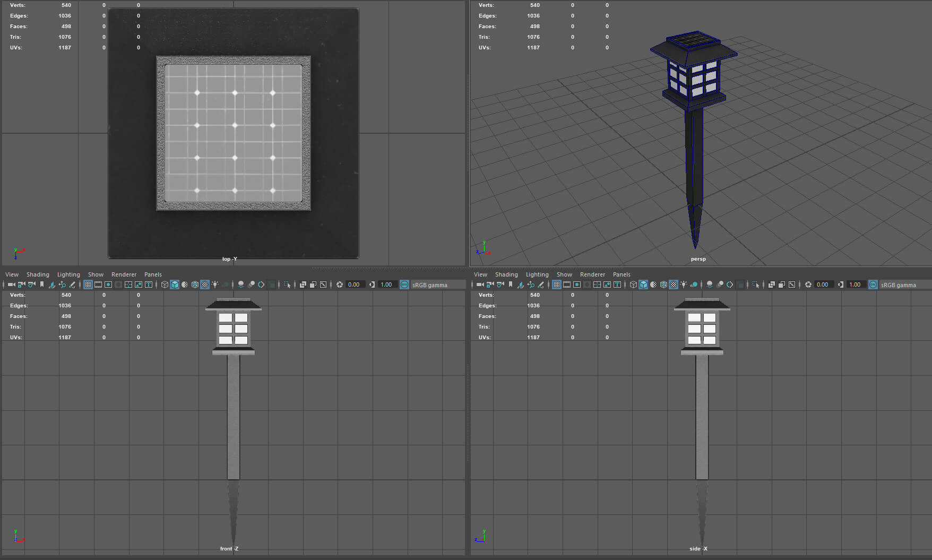Toggle X-Ray mode in side panel toolbar
The width and height of the screenshot is (932, 560).
coord(772,285)
